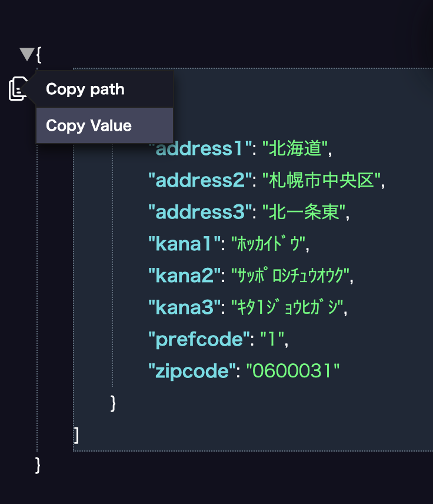Screen dimensions: 433x504
Task: Select the value "北一条東"
Action: pos(304,212)
